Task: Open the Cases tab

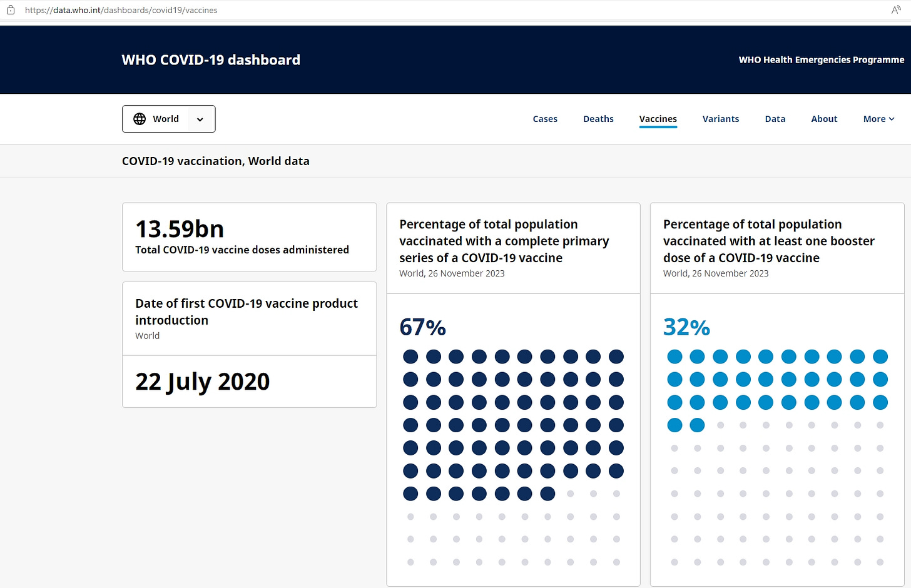Action: [545, 119]
